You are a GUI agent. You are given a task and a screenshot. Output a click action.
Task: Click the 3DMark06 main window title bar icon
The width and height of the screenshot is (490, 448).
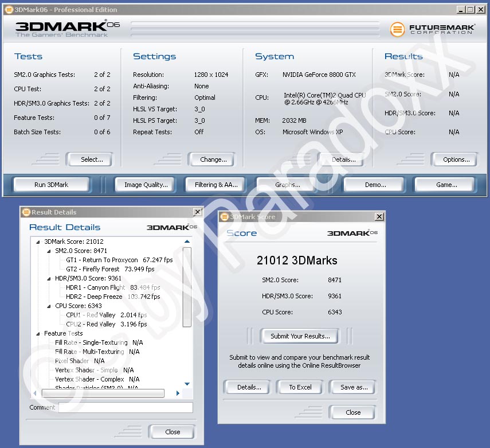pos(9,10)
